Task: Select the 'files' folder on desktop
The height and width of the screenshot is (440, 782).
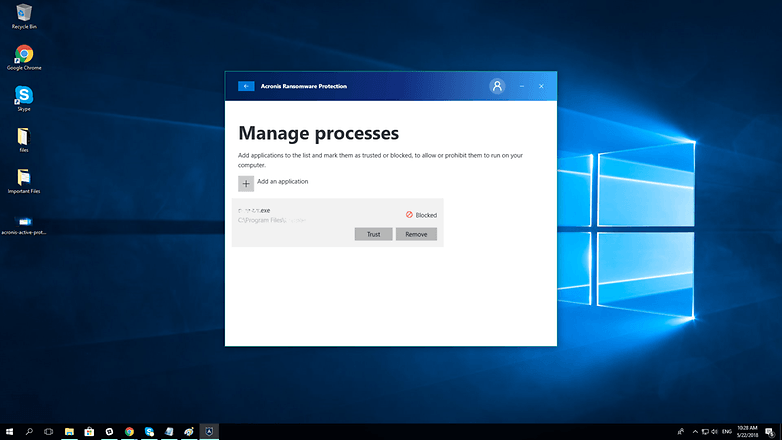Action: (x=24, y=136)
